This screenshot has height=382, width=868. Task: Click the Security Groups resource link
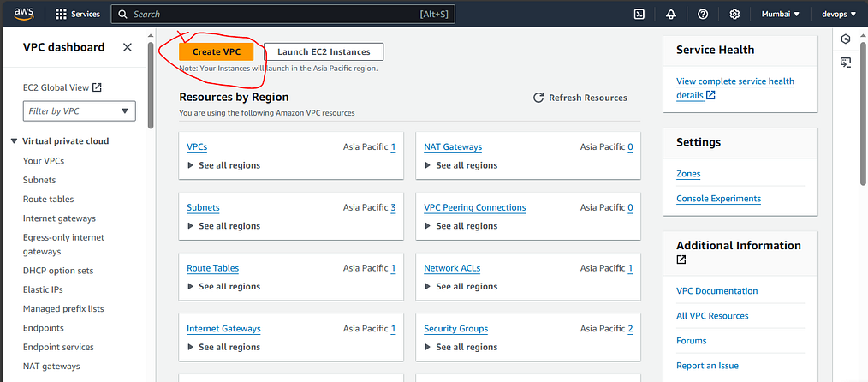(x=456, y=328)
